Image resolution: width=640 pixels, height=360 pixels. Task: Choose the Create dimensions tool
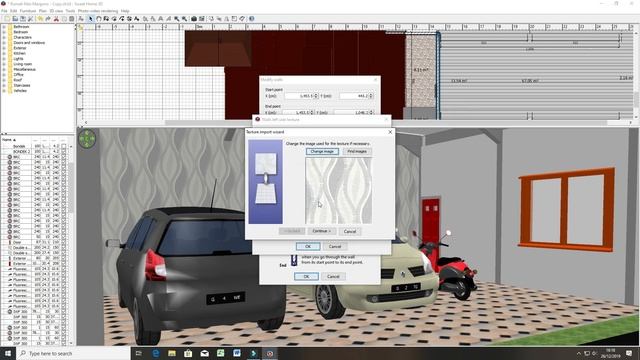(x=129, y=19)
